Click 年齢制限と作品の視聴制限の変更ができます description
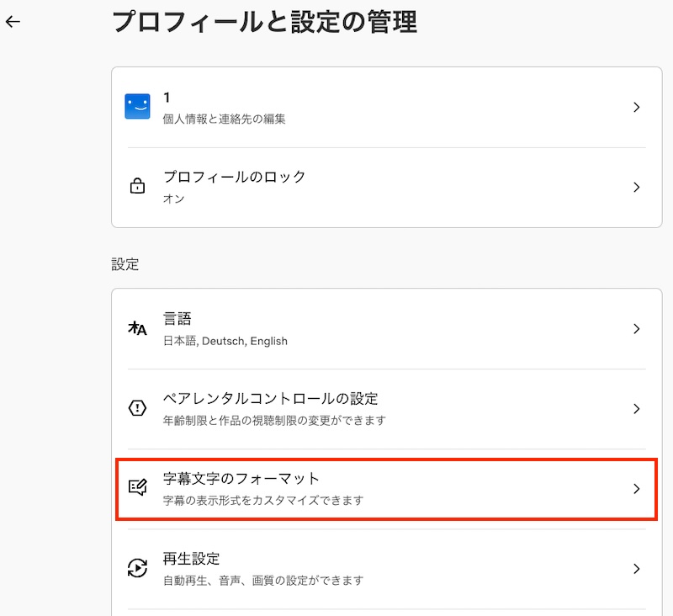The height and width of the screenshot is (616, 673). pos(274,420)
